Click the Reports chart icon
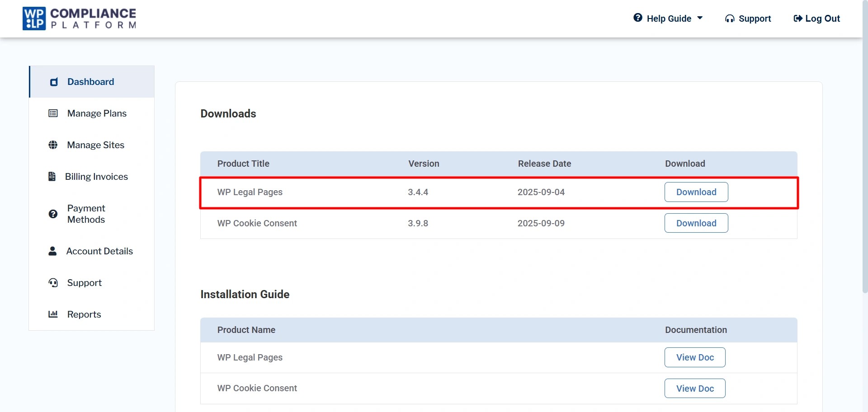 click(53, 314)
